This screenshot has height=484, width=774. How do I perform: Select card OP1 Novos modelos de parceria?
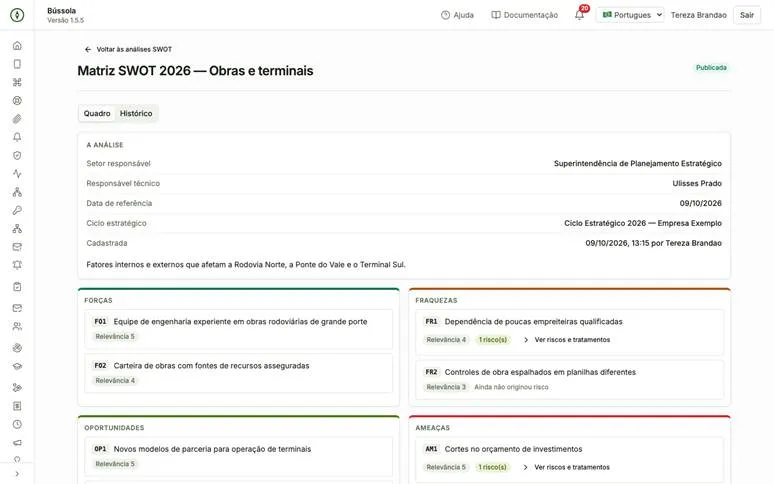pos(238,457)
